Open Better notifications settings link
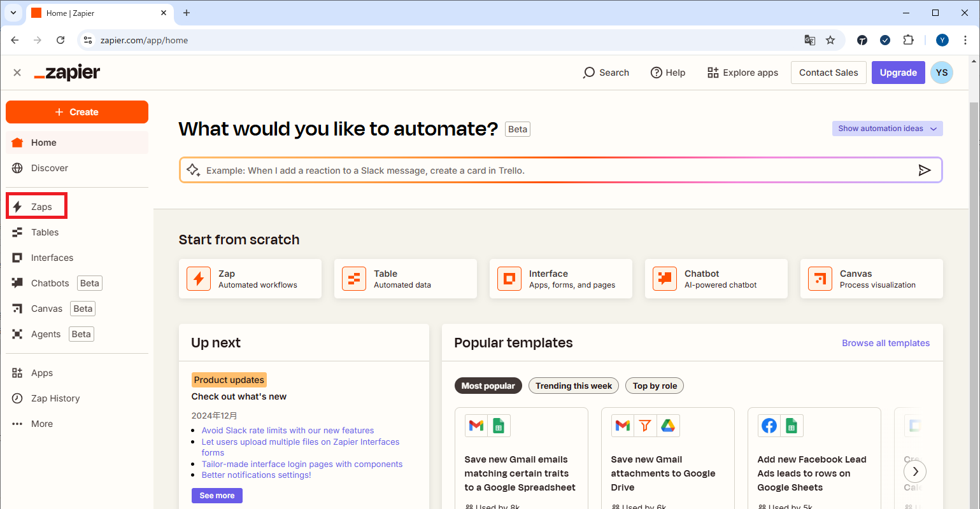980x509 pixels. (x=256, y=475)
